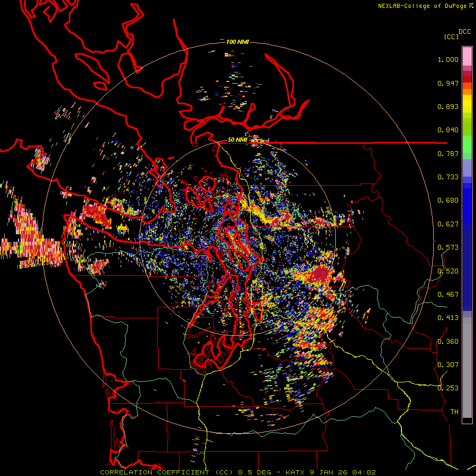The height and width of the screenshot is (476, 476).
Task: Click the pink color band near 1.000
Action: point(467,57)
